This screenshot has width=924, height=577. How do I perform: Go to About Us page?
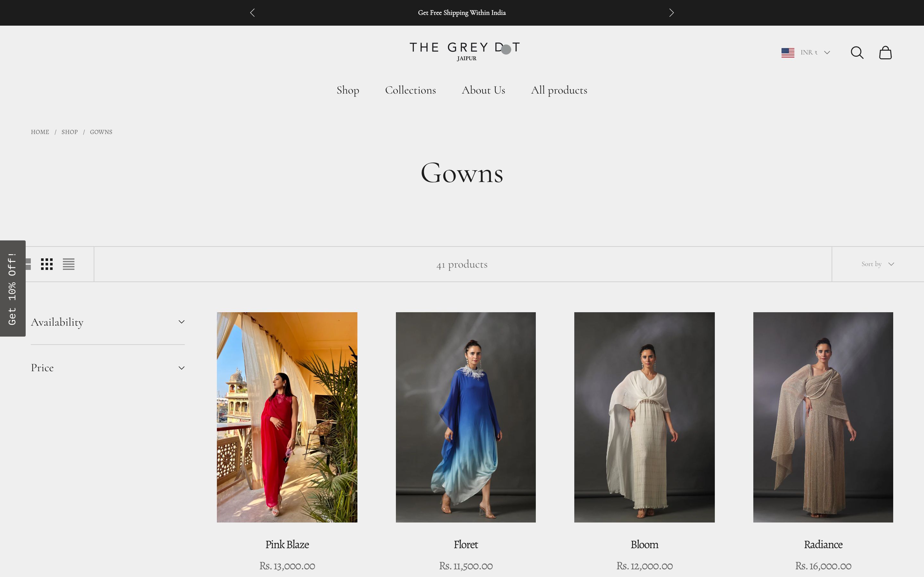pyautogui.click(x=483, y=90)
